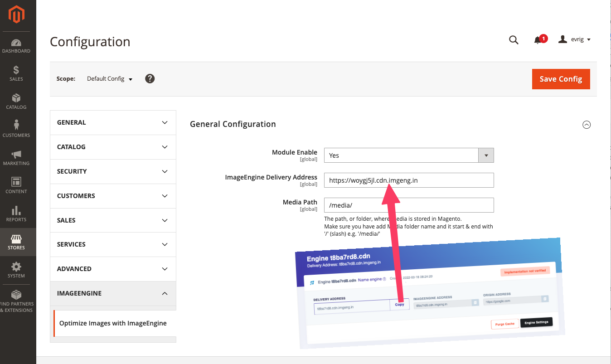Open the notifications bell icon
The height and width of the screenshot is (364, 611).
coord(538,40)
